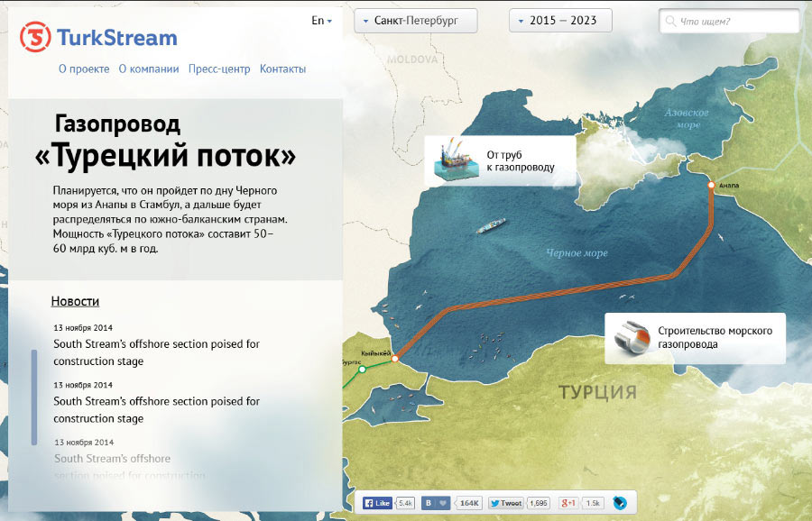Open the En language dropdown

(321, 21)
